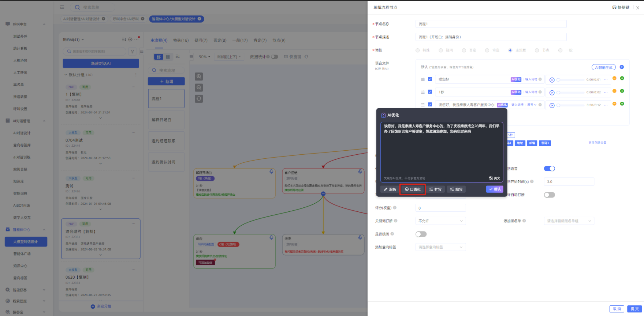644x316 pixels.
Task: Click the 确认 button in the AI优化 popup
Action: (495, 189)
